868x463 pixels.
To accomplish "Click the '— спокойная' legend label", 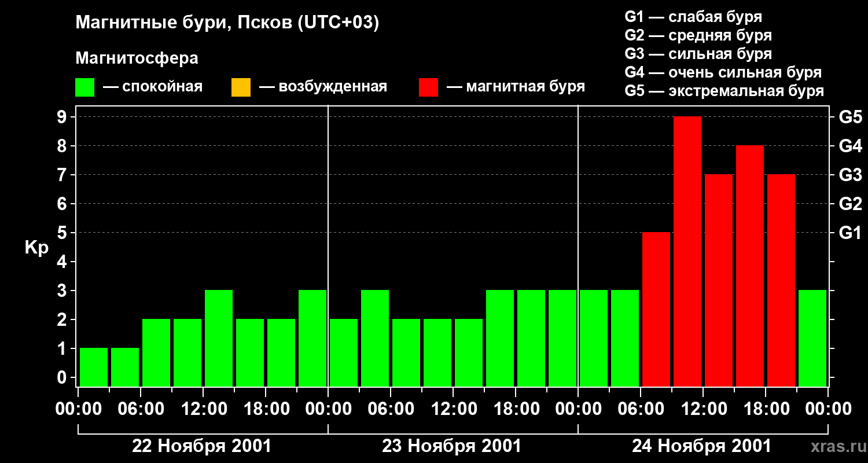I will 153,87.
